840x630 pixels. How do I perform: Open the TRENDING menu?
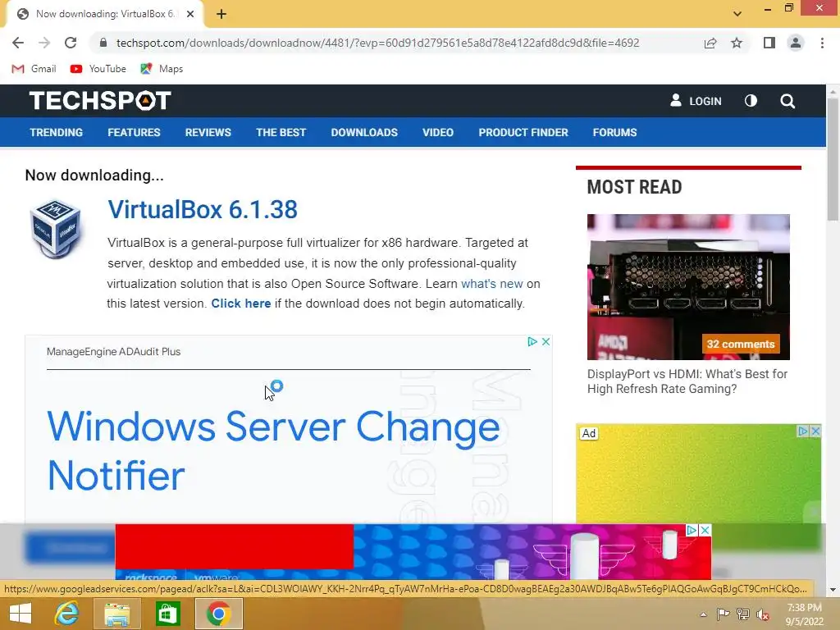(x=57, y=132)
